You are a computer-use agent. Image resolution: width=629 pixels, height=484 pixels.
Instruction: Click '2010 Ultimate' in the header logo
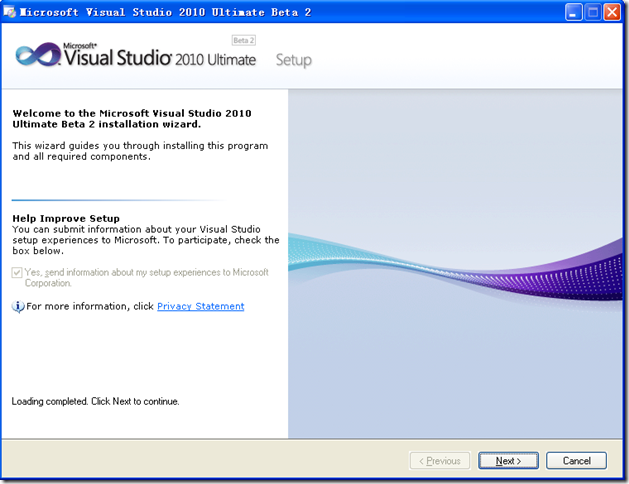click(215, 60)
